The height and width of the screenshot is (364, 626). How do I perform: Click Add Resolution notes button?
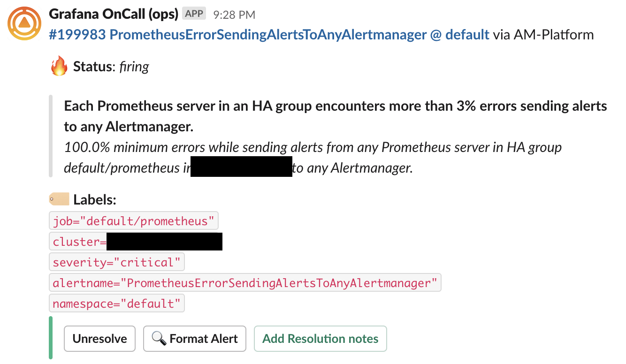(x=320, y=339)
